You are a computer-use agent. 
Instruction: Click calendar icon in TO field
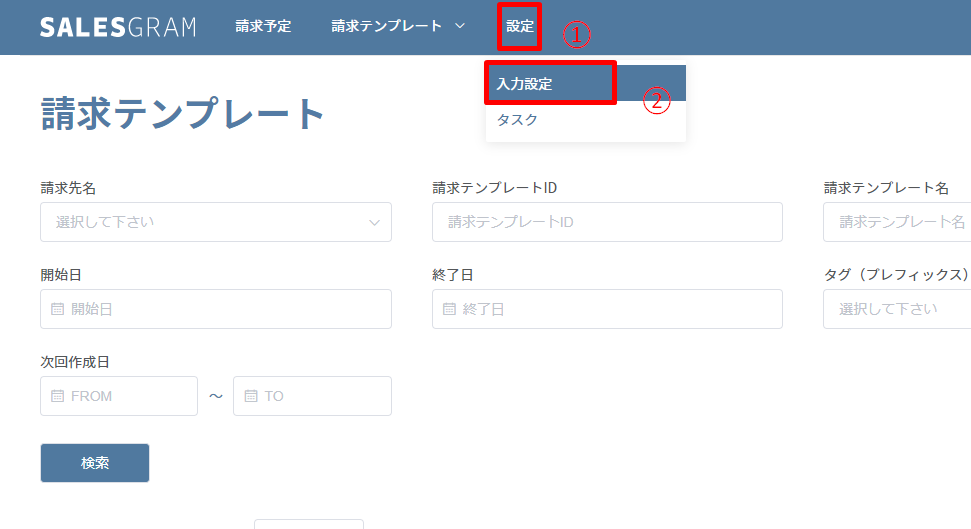coord(251,396)
